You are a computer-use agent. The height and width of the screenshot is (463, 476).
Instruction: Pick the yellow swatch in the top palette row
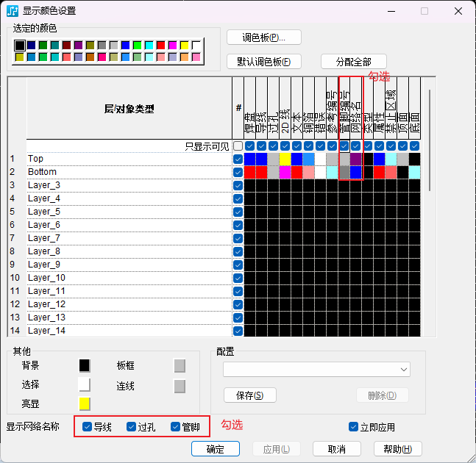(184, 46)
